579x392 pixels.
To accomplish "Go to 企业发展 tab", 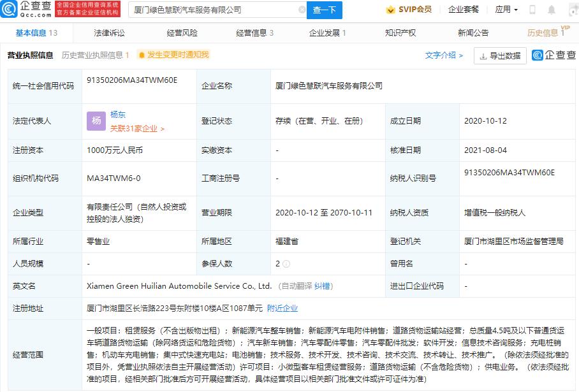I will (x=327, y=33).
